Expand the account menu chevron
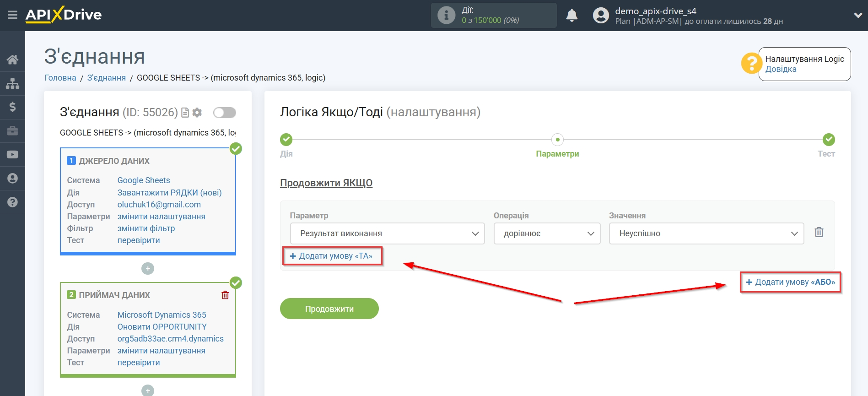Viewport: 868px width, 396px height. (x=858, y=15)
